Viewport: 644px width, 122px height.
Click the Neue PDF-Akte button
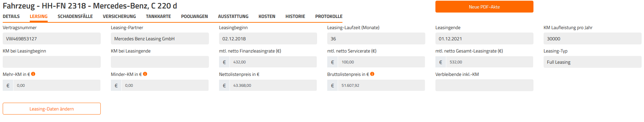(484, 7)
